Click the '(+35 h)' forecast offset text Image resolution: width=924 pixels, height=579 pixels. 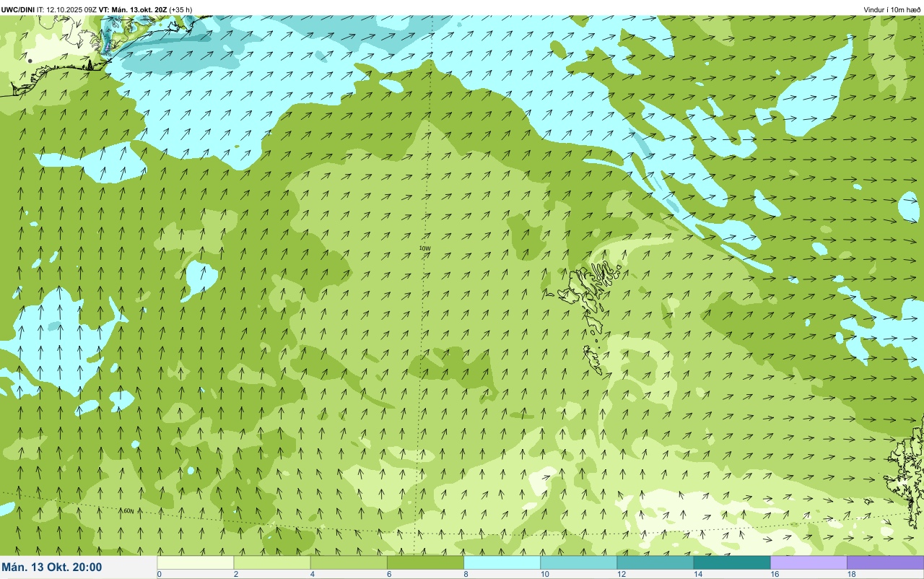click(180, 9)
